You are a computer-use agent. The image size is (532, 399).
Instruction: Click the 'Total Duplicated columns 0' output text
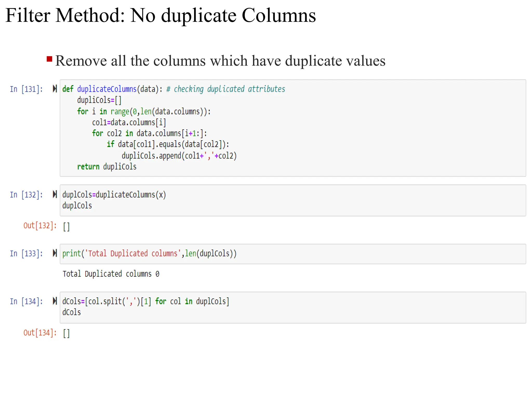pyautogui.click(x=111, y=274)
